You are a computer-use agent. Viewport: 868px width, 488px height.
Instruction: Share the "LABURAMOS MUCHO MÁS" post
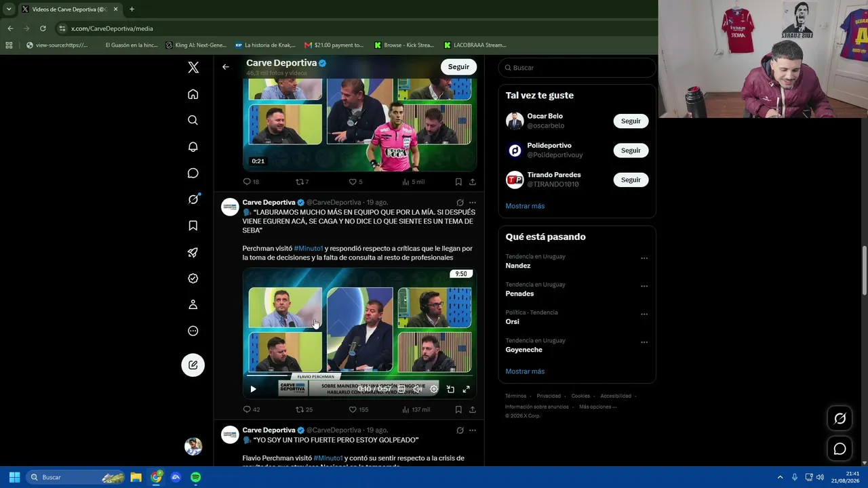[x=473, y=409]
